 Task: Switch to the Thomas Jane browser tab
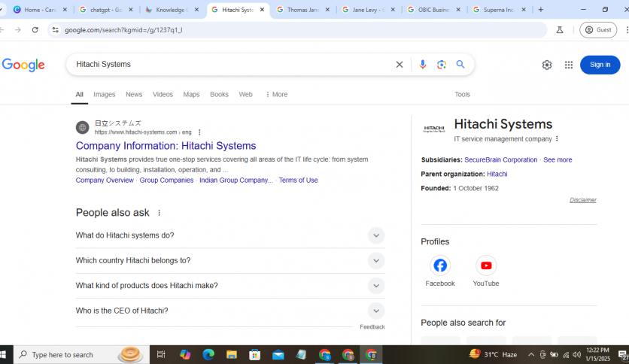click(302, 10)
